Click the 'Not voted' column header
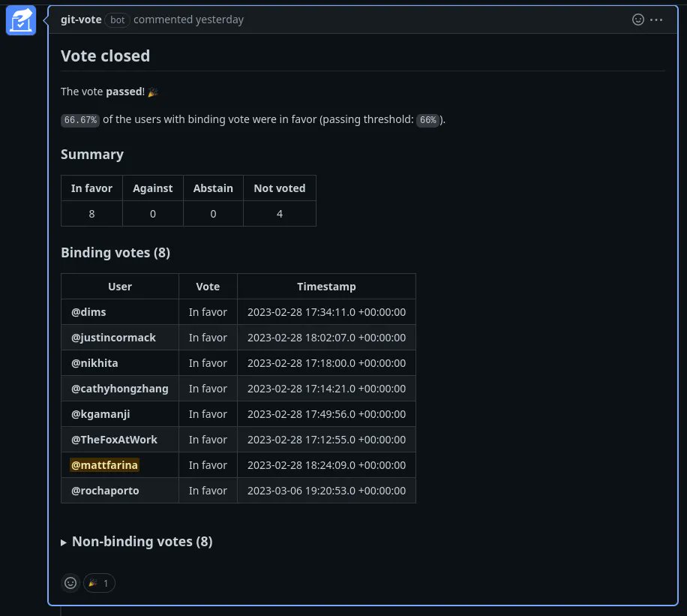This screenshot has height=616, width=687. point(280,188)
